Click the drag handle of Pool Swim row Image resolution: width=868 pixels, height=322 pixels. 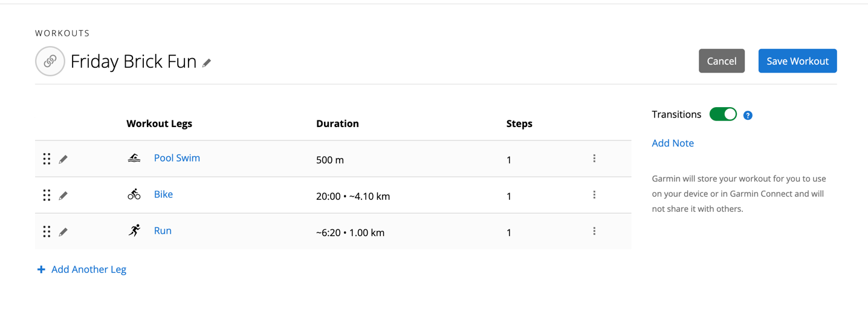pos(47,159)
